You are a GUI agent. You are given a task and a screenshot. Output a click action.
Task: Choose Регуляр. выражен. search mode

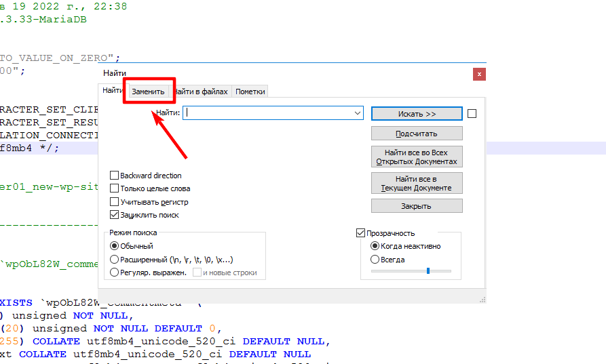[114, 272]
